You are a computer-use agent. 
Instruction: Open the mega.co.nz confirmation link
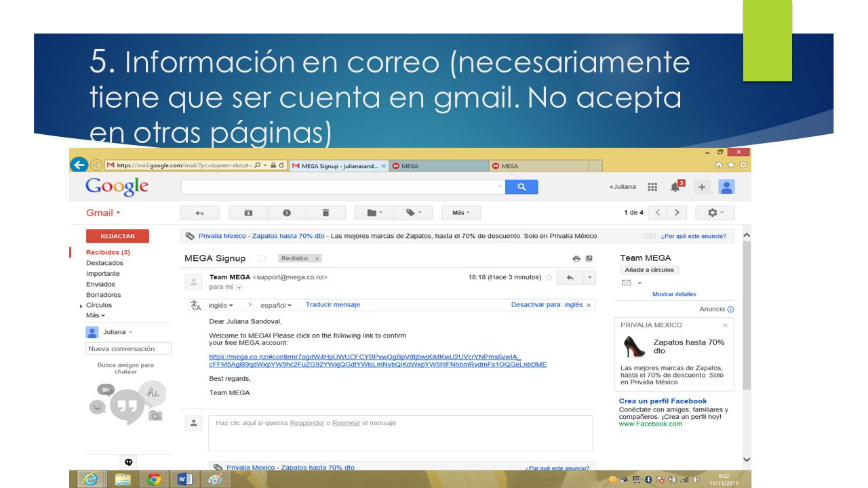(x=378, y=361)
